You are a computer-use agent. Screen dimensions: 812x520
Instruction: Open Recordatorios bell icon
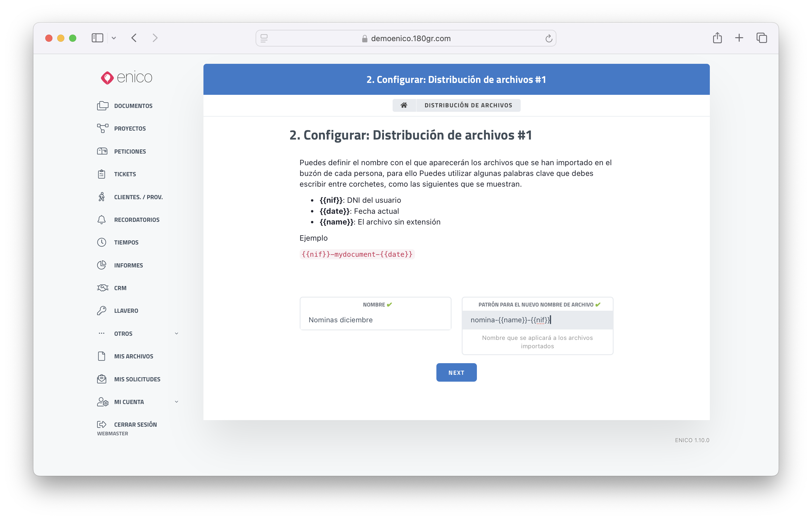click(102, 219)
